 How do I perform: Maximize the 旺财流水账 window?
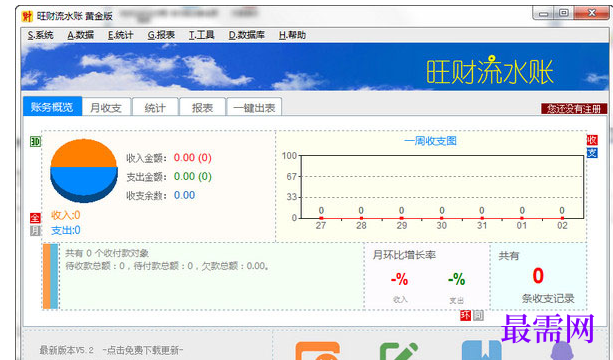[564, 13]
